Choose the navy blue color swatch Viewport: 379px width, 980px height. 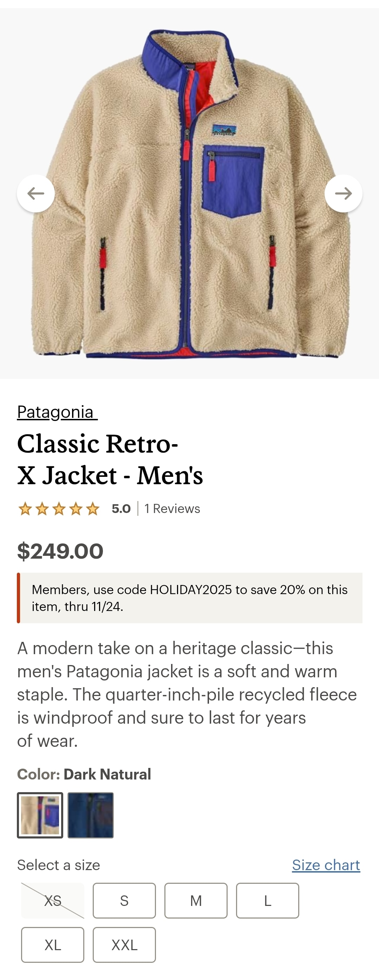[x=91, y=815]
